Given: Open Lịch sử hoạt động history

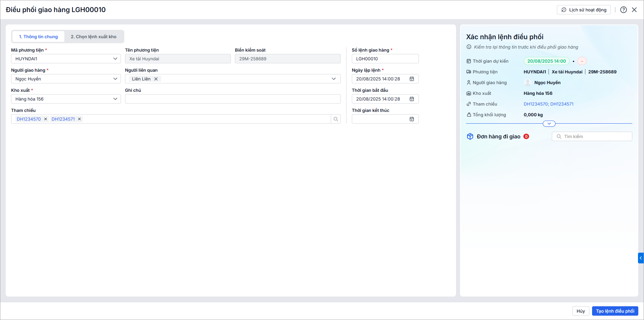Looking at the screenshot, I should point(584,10).
